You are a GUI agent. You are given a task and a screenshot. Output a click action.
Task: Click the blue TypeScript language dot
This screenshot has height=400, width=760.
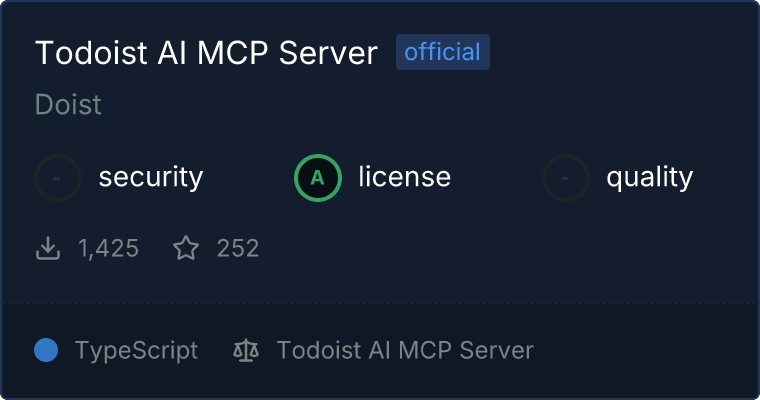pyautogui.click(x=46, y=350)
